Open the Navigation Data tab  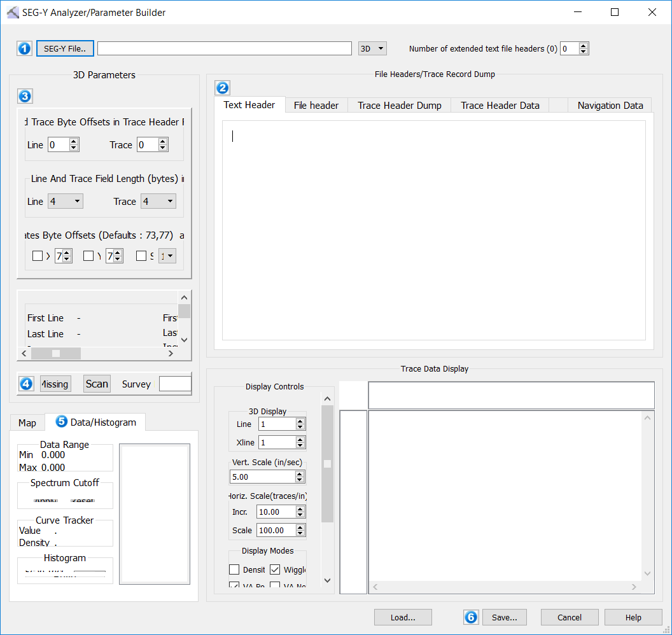point(610,106)
